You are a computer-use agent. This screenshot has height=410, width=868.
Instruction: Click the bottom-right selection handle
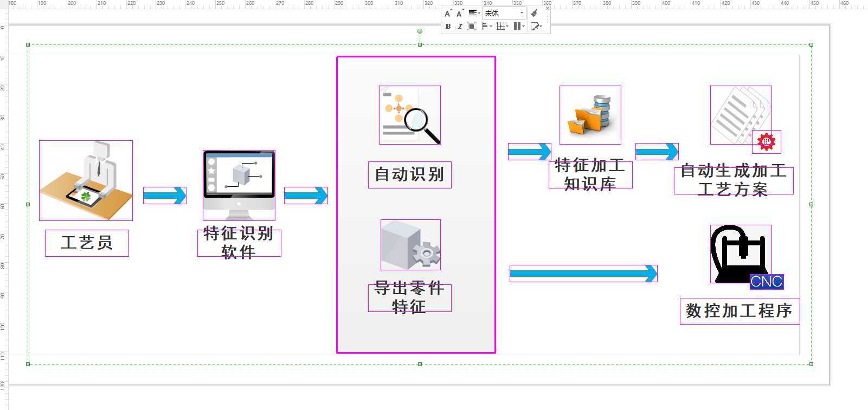pos(811,364)
